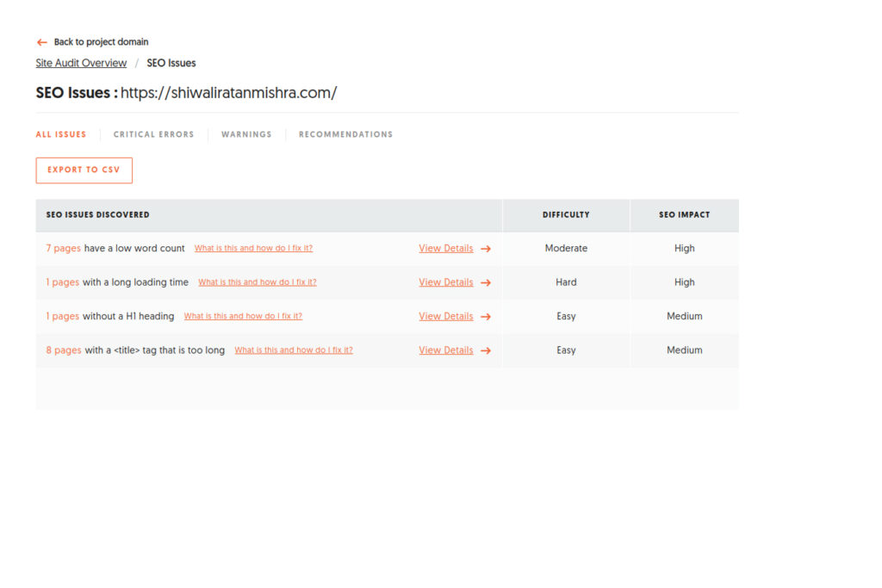882x588 pixels.
Task: Click 'have a low word count' text
Action: 134,249
